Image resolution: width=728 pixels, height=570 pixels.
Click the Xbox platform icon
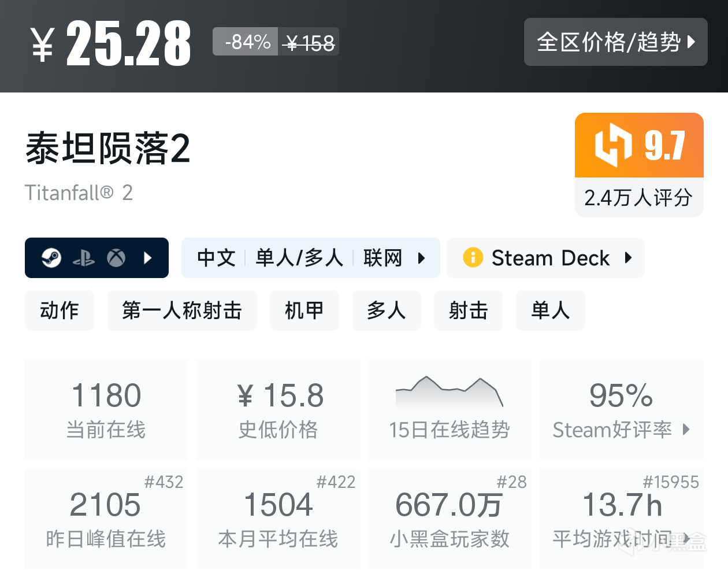tap(116, 258)
